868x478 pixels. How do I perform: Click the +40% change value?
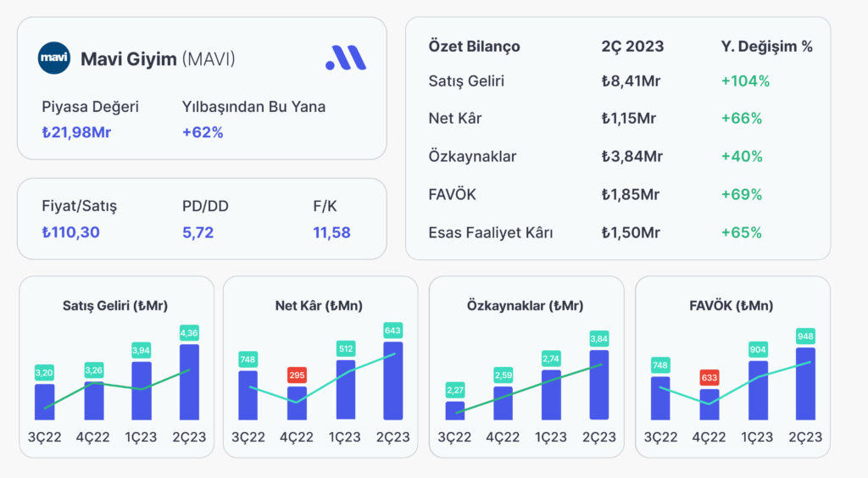point(742,157)
